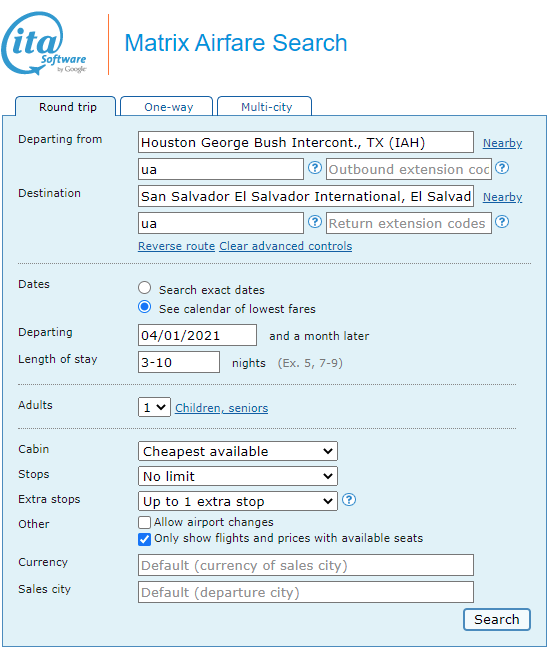Click the Departing date input field

point(197,335)
